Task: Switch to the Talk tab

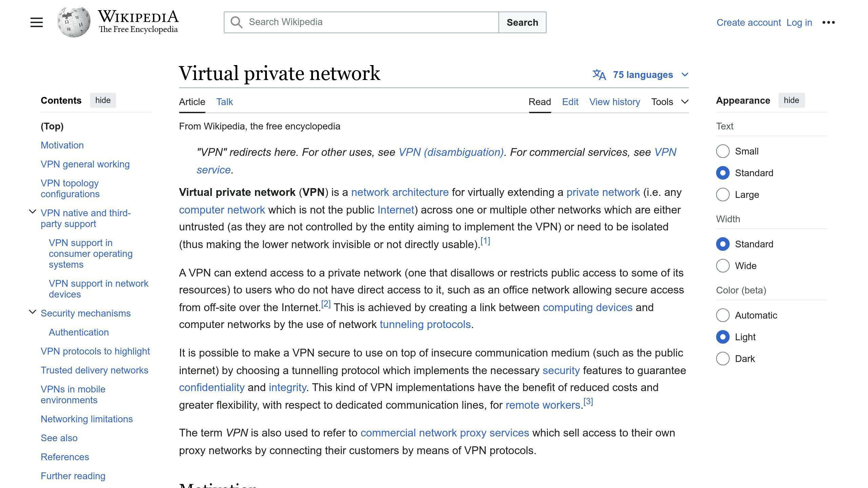Action: [x=224, y=102]
